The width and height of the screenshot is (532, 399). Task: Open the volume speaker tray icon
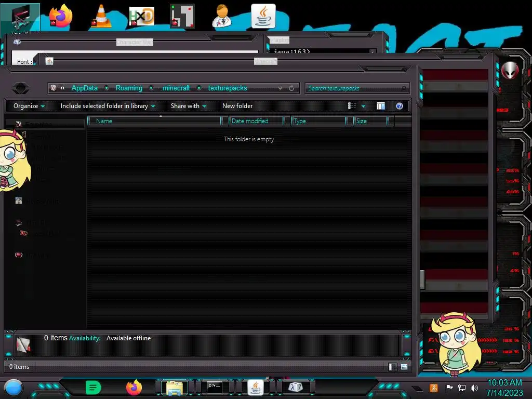pyautogui.click(x=474, y=388)
